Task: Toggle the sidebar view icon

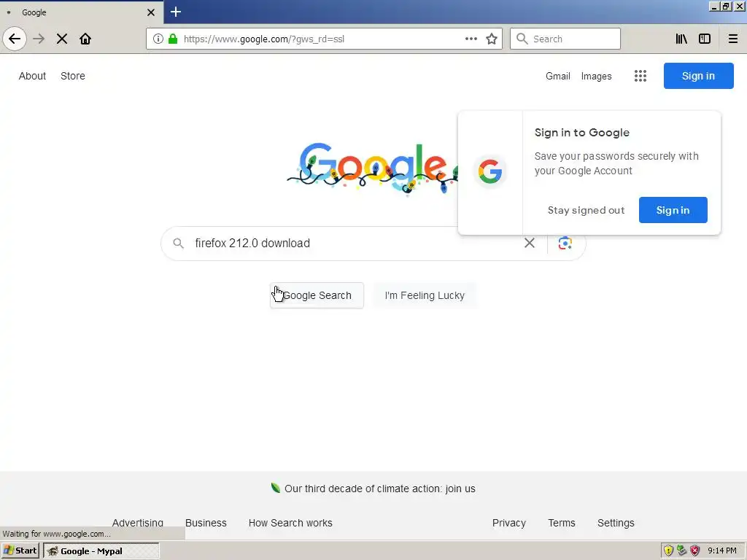Action: click(705, 39)
